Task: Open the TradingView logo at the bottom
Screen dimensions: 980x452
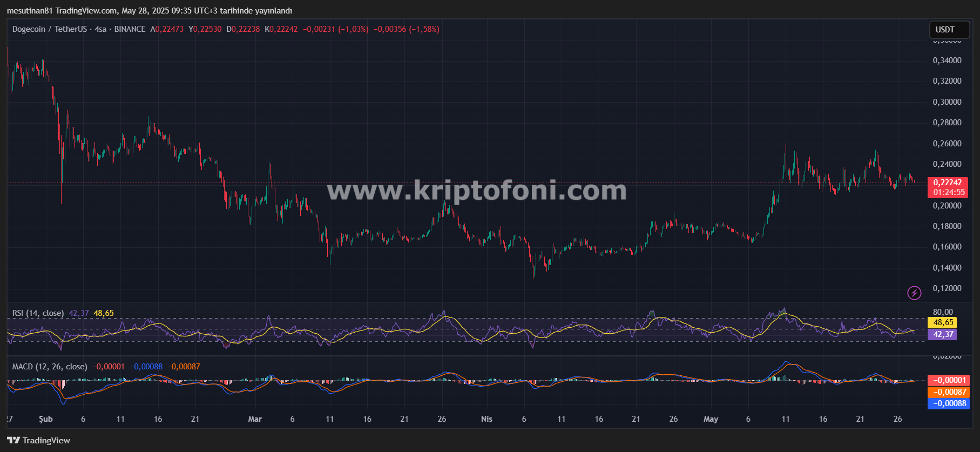Action: click(38, 441)
